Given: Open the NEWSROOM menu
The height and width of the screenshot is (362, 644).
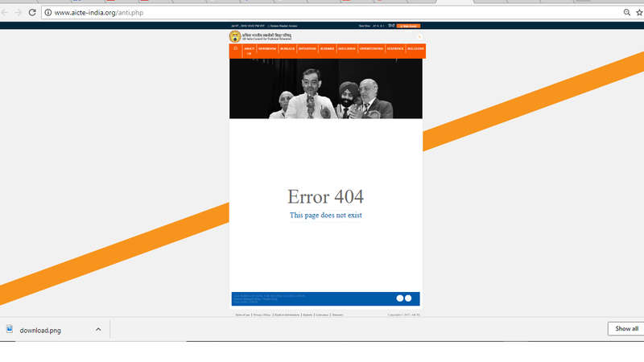Looking at the screenshot, I should point(267,48).
